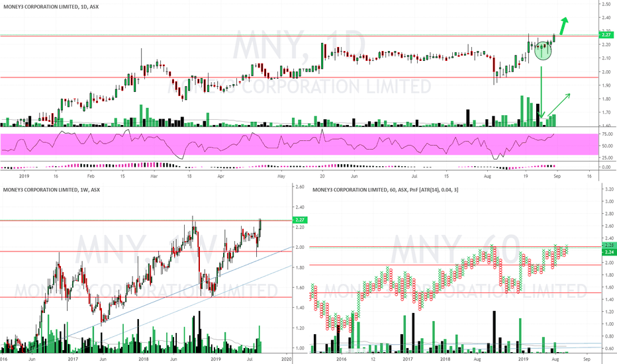The width and height of the screenshot is (617, 364).
Task: Click 0.60 on the PnF chart price axis
Action: (609, 349)
